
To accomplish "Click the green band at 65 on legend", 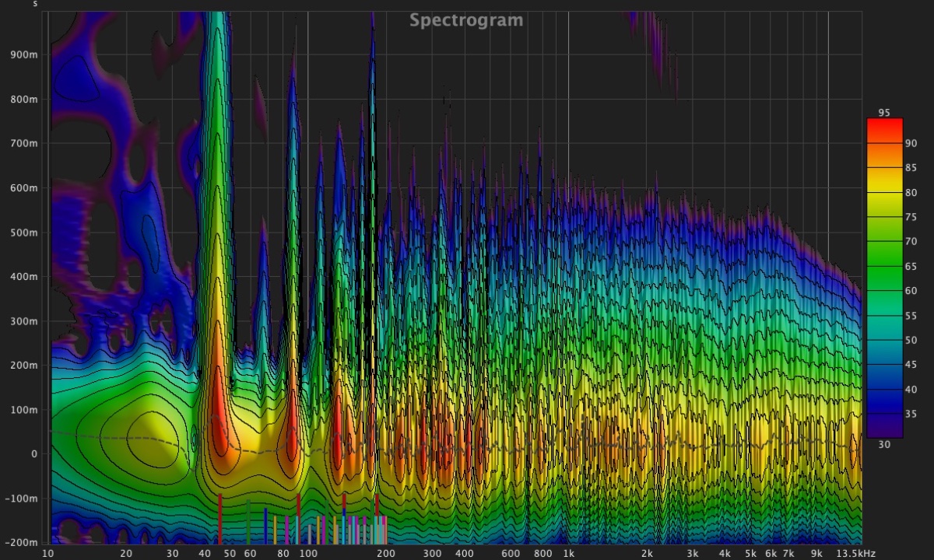I will click(884, 266).
